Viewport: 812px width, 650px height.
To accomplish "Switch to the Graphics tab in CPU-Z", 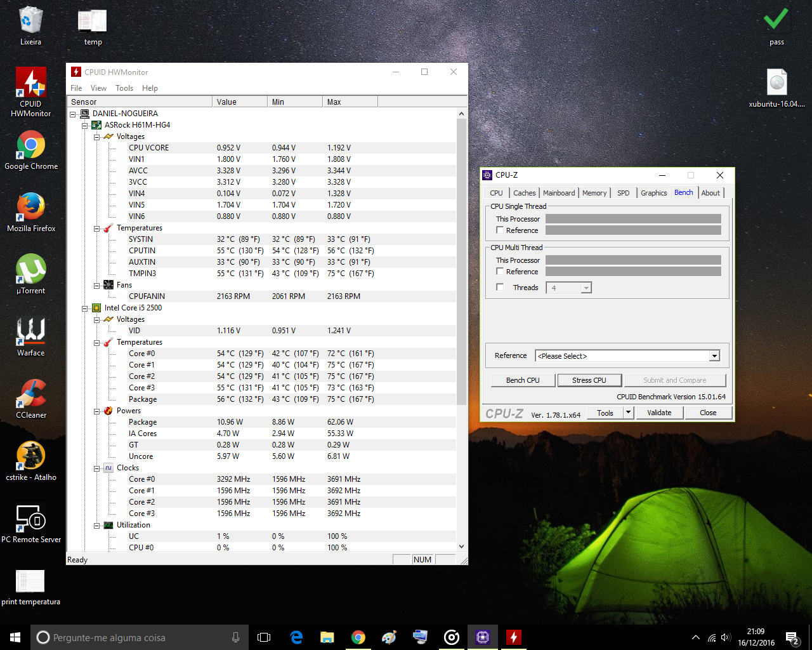I will 653,193.
